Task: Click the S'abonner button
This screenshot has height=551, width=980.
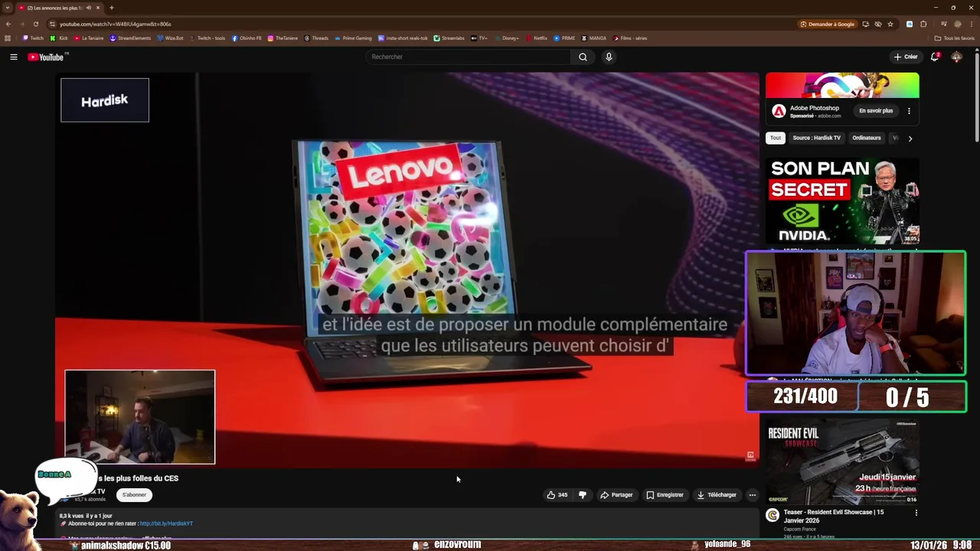Action: 134,495
